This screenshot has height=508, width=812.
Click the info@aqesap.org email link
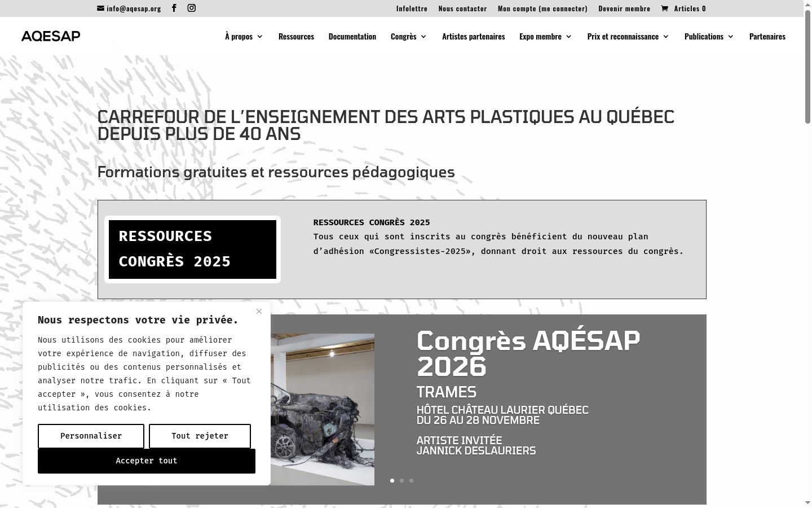(134, 8)
